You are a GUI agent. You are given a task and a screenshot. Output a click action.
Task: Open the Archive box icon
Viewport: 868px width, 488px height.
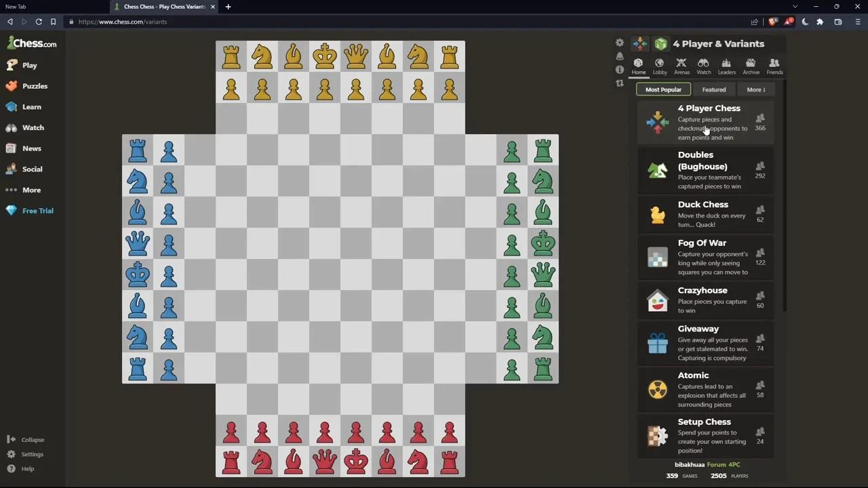pos(751,66)
